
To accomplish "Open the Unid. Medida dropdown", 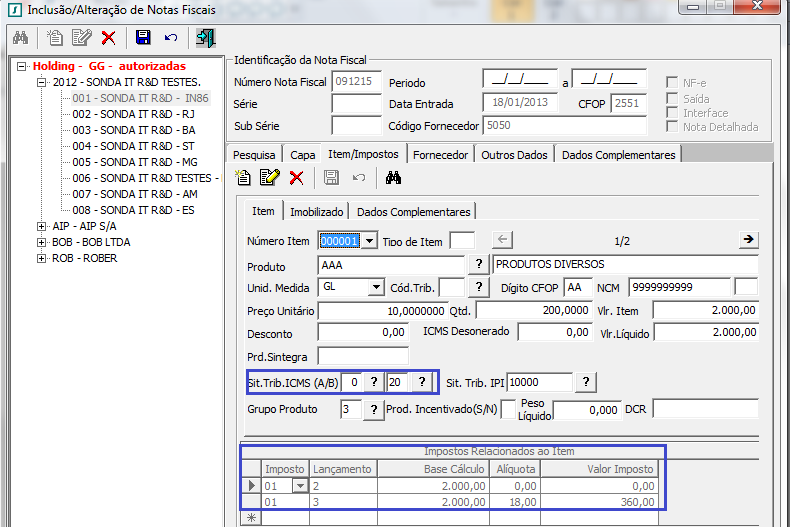I will pos(376,288).
